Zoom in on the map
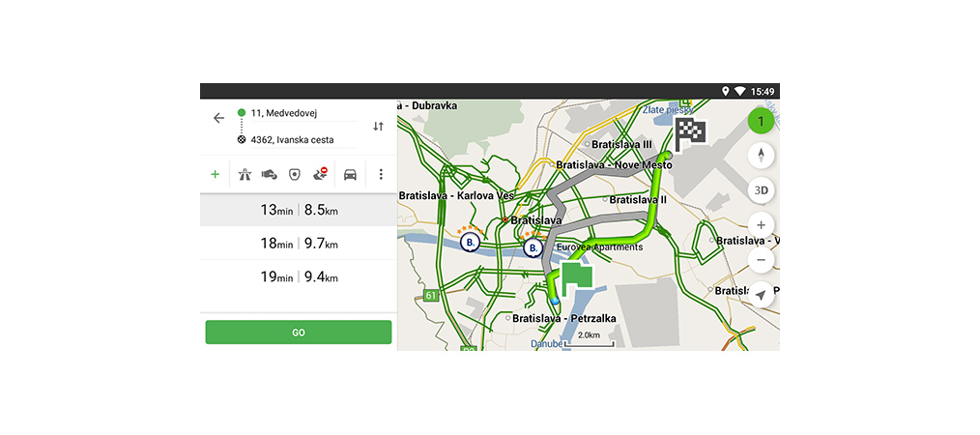 point(761,226)
